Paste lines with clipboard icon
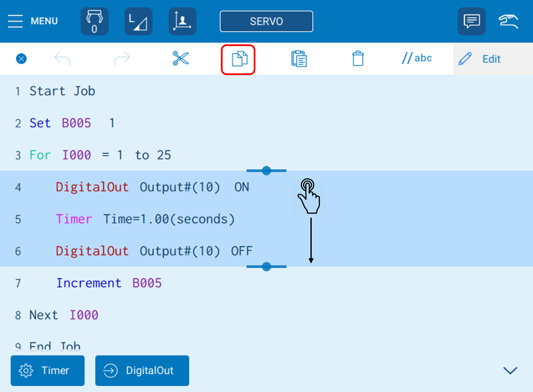 (x=299, y=58)
